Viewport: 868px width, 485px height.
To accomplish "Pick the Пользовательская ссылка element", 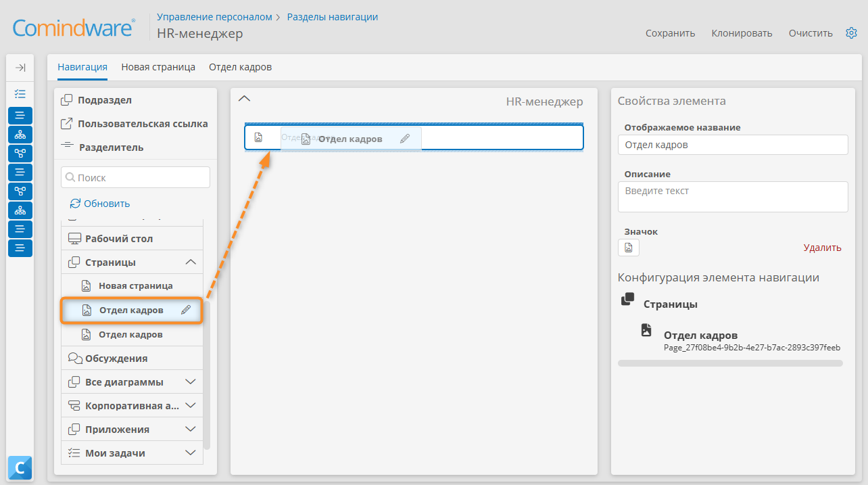I will click(135, 124).
